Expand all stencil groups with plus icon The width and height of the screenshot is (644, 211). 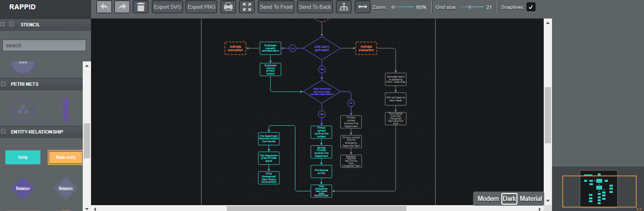tap(3, 24)
